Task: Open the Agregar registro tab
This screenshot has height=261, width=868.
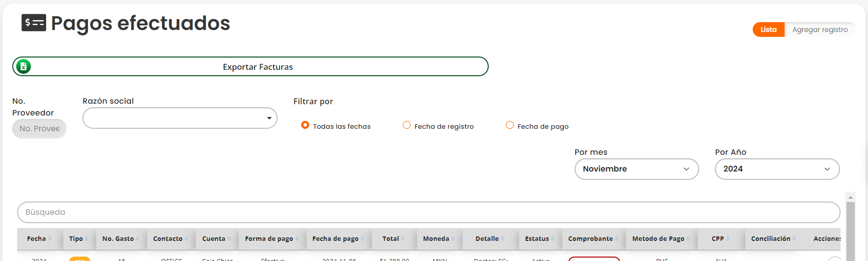Action: tap(820, 29)
